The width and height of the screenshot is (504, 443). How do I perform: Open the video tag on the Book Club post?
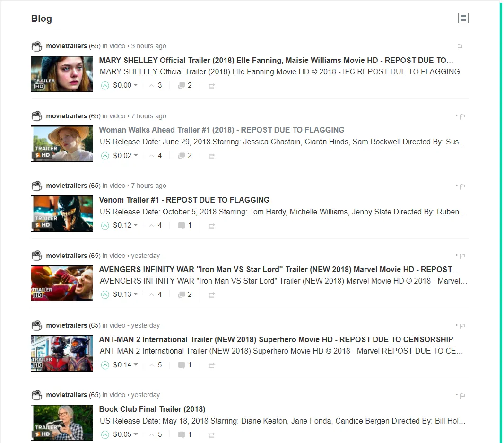pyautogui.click(x=117, y=395)
